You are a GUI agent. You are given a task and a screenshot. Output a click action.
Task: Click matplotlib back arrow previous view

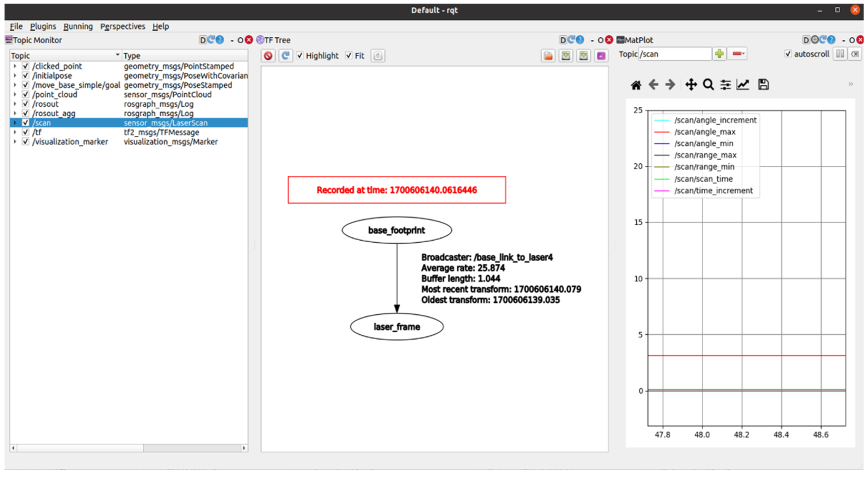coord(653,85)
